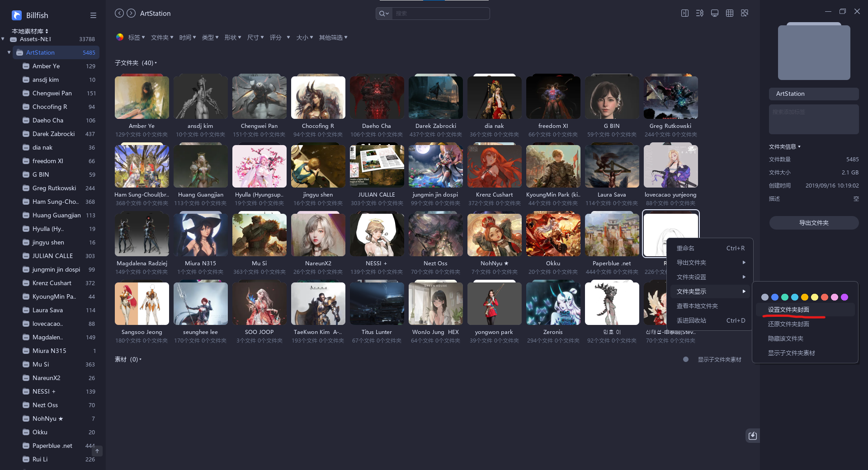
Task: Edit the ArtStation folder name field
Action: pos(814,94)
